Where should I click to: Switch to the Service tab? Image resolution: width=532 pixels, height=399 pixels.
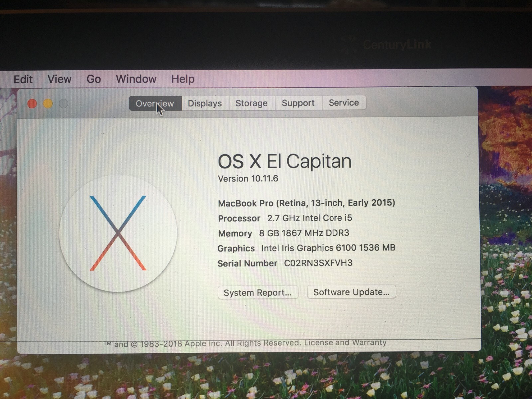point(344,103)
